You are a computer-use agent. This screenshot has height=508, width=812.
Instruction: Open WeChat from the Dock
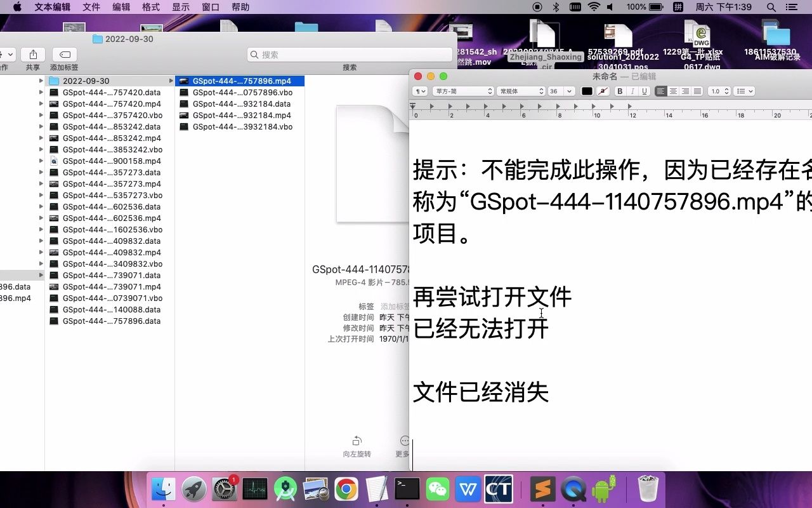pos(438,489)
